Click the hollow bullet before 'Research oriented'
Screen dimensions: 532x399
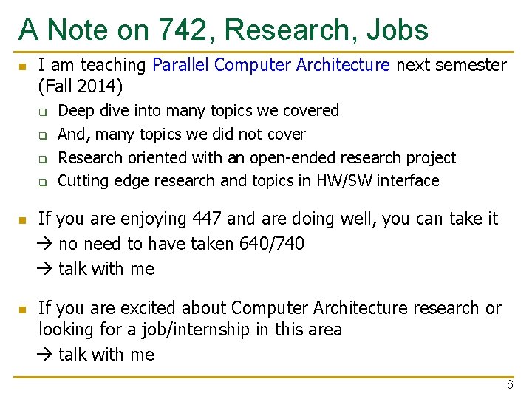[43, 159]
